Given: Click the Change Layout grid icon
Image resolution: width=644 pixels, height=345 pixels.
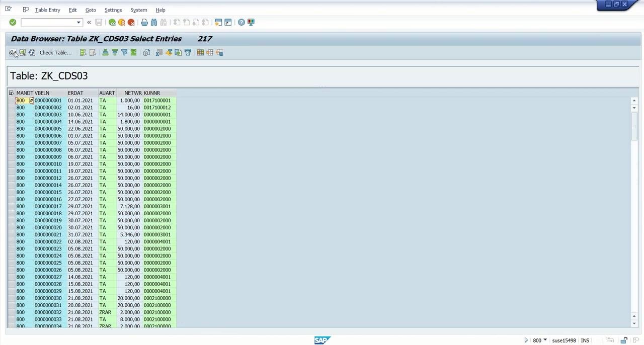Looking at the screenshot, I should pyautogui.click(x=200, y=52).
